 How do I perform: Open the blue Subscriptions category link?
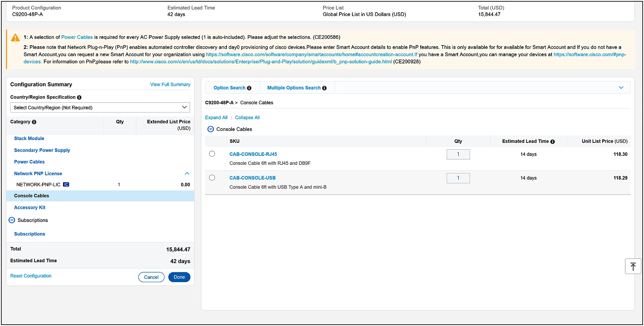pos(30,234)
